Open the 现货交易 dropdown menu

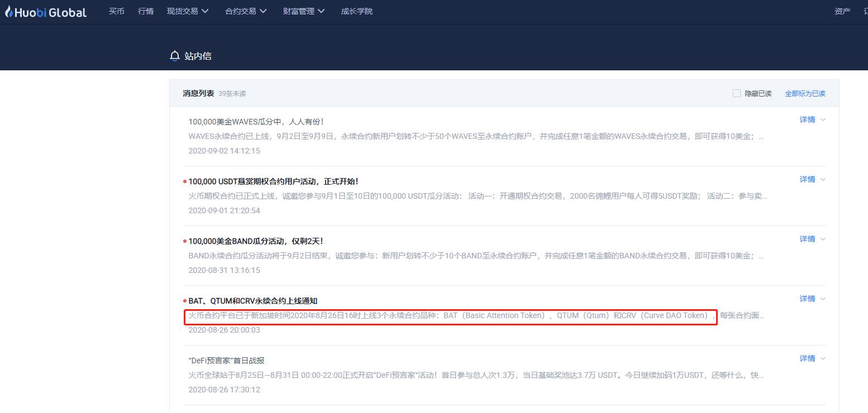click(x=187, y=10)
